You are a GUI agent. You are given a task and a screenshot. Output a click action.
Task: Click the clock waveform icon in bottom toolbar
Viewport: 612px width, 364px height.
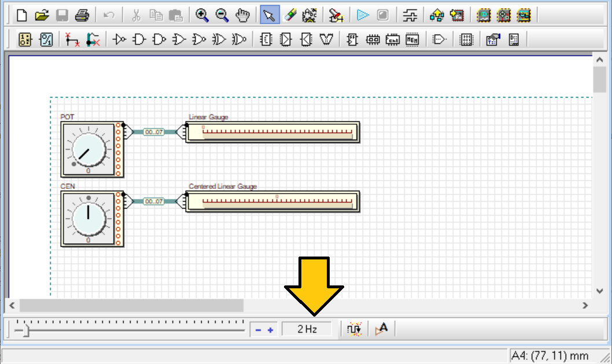(354, 329)
